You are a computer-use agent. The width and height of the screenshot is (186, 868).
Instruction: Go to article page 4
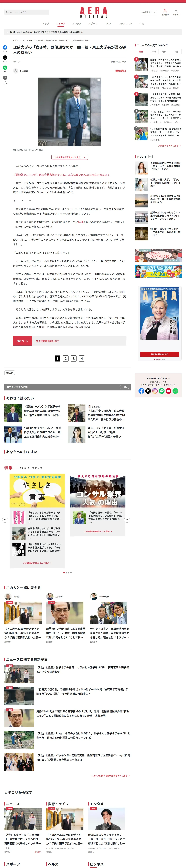(x=82, y=358)
